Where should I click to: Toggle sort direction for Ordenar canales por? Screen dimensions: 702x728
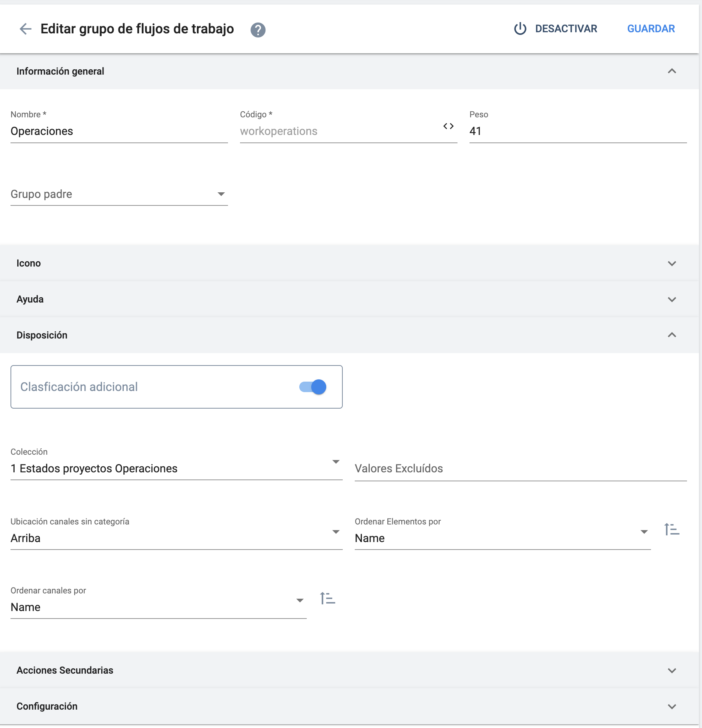point(327,598)
